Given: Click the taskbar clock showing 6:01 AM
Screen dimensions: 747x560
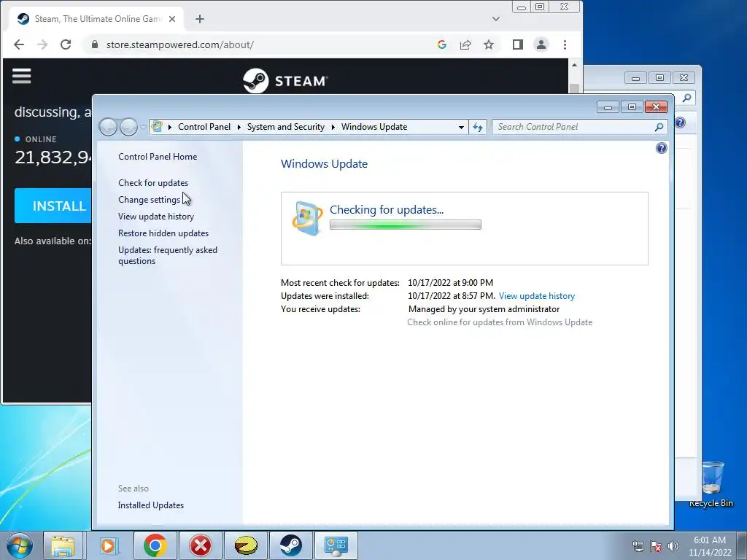Looking at the screenshot, I should pyautogui.click(x=710, y=546).
